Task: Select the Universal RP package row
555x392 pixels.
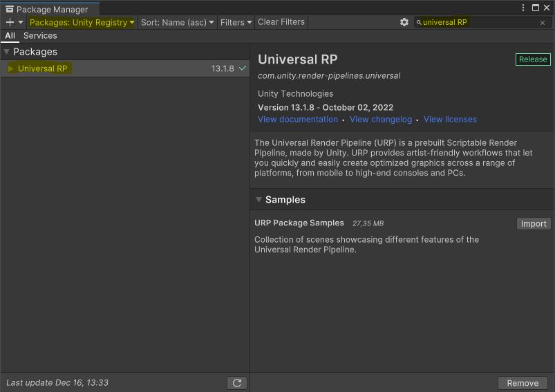Action: pos(125,68)
